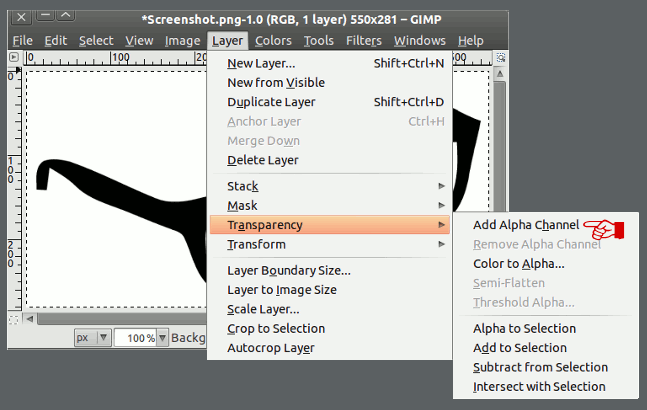Expand the Transparency submenu
647x410 pixels.
329,225
